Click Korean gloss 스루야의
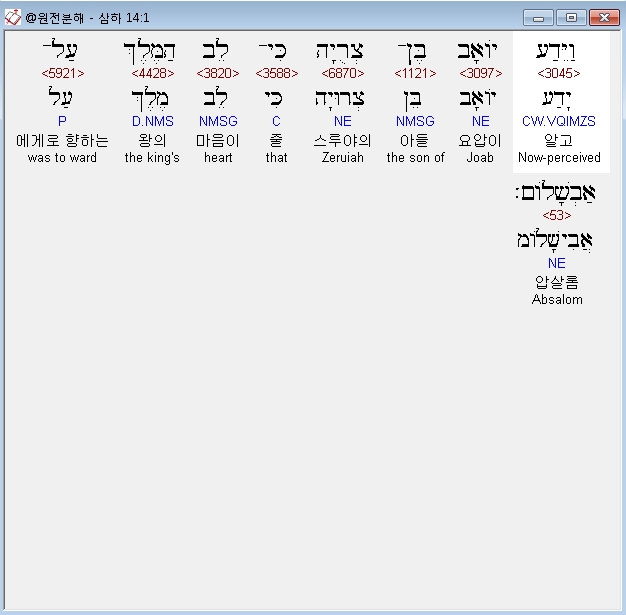The height and width of the screenshot is (615, 626). coord(343,141)
